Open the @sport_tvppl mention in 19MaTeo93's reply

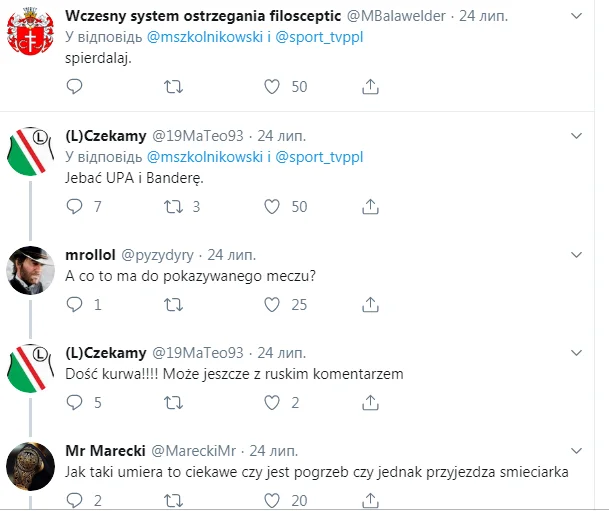(319, 157)
